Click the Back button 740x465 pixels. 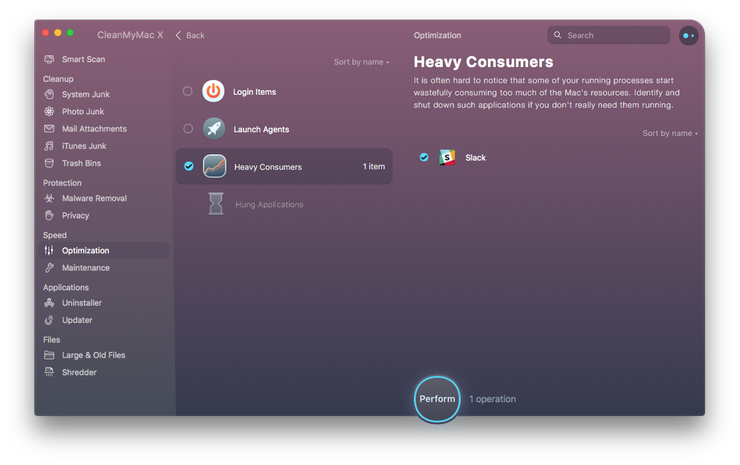(190, 35)
